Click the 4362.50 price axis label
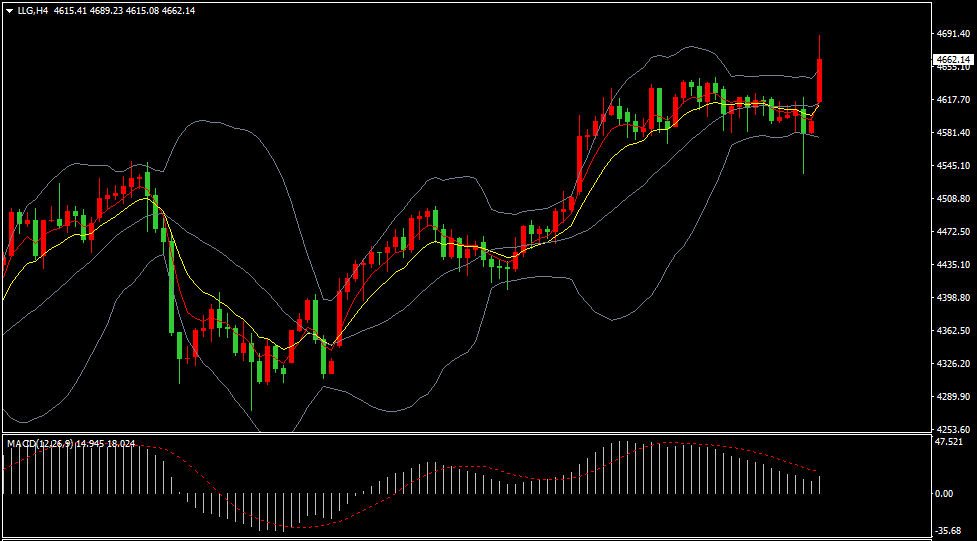The height and width of the screenshot is (541, 977). [x=953, y=330]
